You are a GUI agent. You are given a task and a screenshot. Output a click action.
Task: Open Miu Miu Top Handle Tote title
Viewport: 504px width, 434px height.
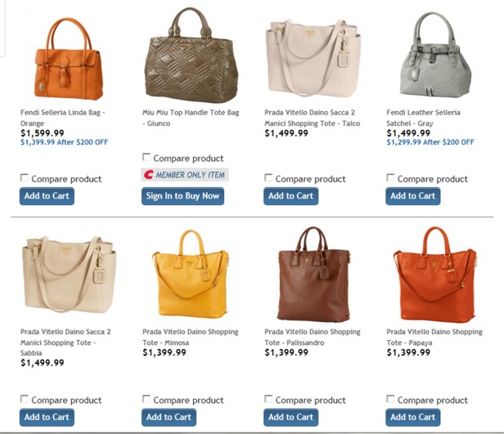coord(191,118)
